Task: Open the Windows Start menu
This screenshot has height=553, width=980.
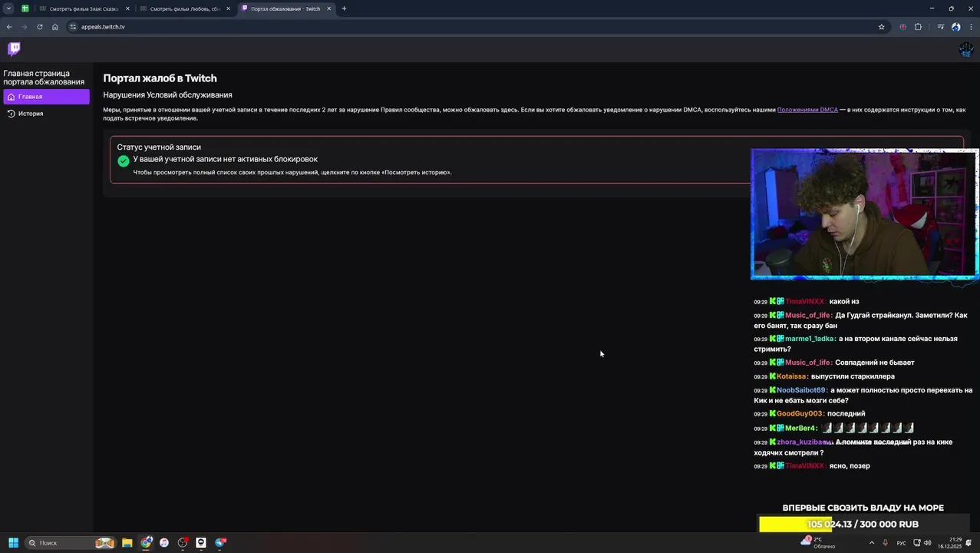Action: tap(13, 543)
